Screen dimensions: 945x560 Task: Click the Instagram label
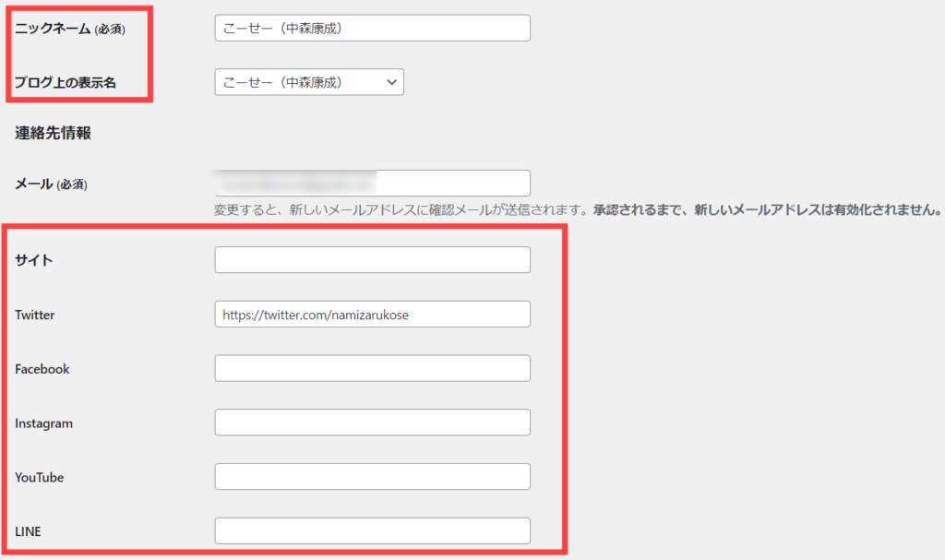pyautogui.click(x=44, y=423)
